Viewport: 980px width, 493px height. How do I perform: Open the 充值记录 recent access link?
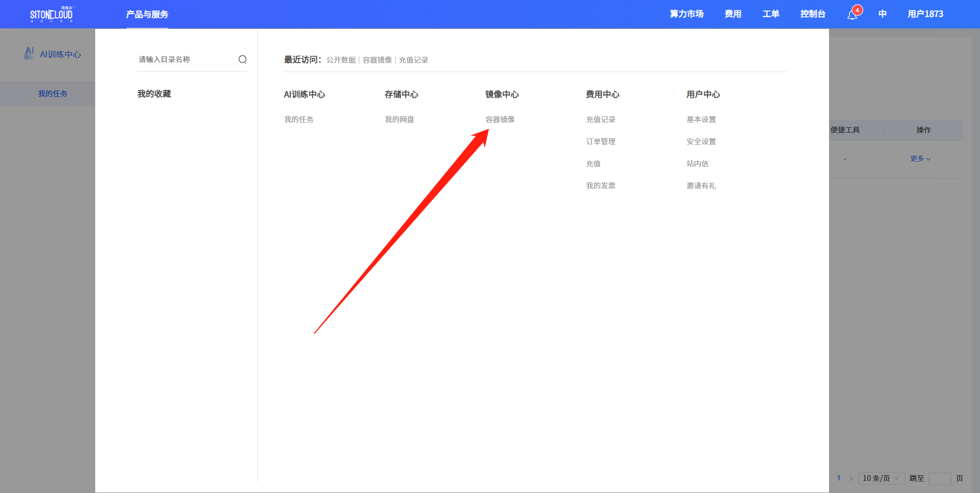coord(413,59)
